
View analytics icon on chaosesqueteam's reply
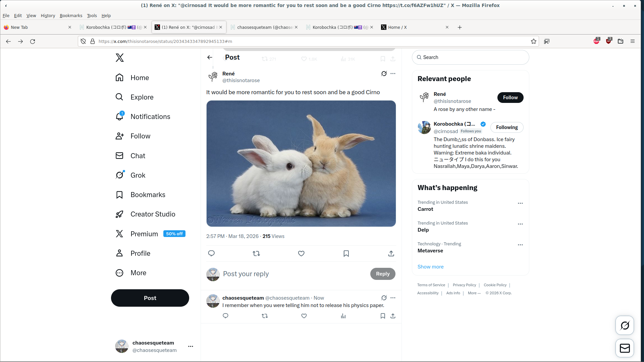(343, 316)
